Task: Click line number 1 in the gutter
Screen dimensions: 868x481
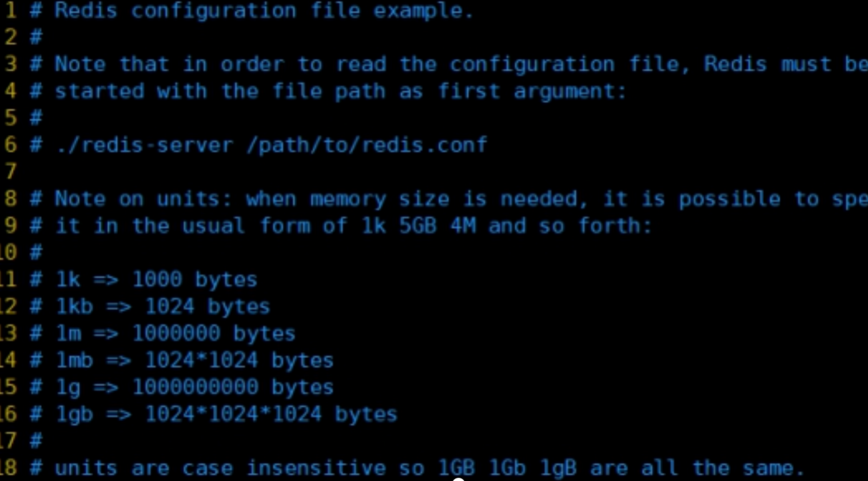Action: coord(11,10)
